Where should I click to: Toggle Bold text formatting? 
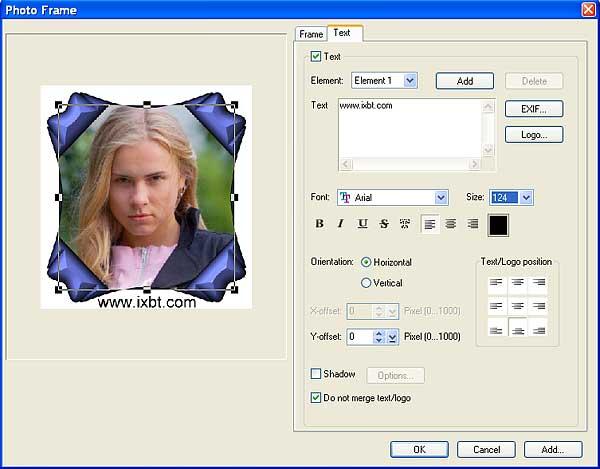(x=320, y=224)
